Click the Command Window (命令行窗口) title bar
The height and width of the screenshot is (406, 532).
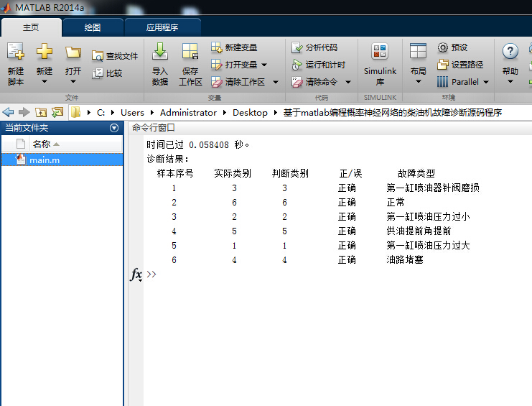click(329, 128)
